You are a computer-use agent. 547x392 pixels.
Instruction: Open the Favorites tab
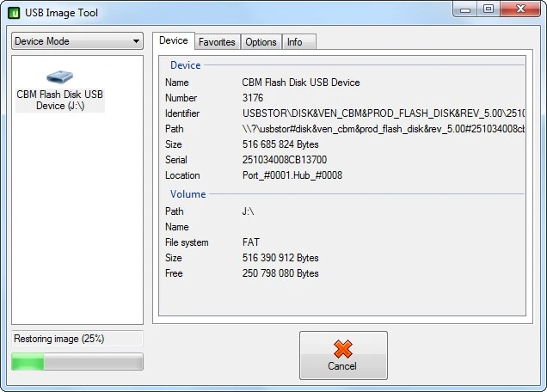click(217, 42)
